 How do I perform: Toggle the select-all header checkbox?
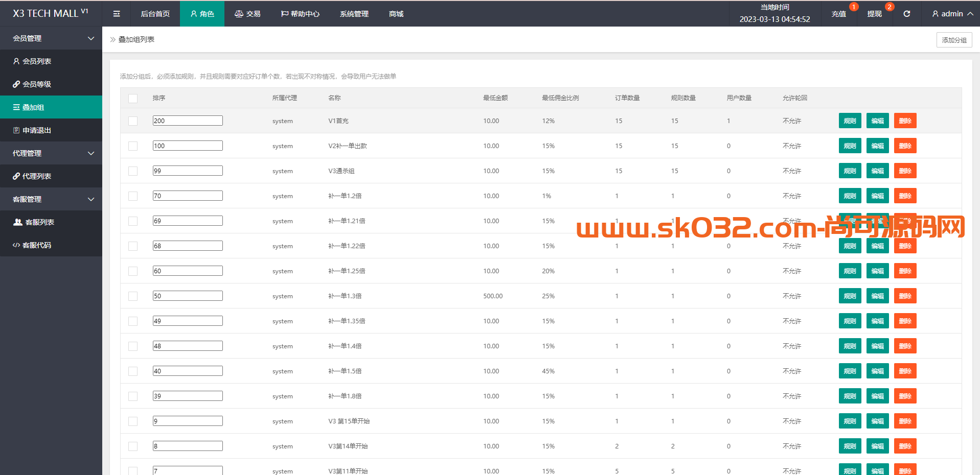[x=133, y=98]
